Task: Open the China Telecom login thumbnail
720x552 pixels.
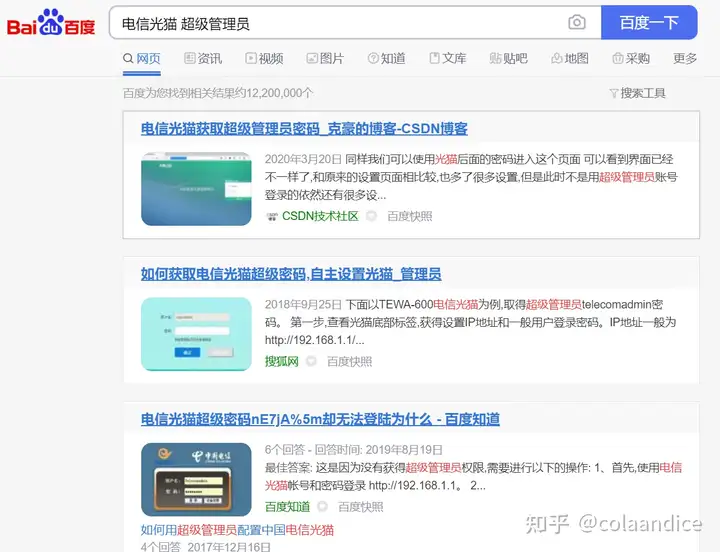Action: [x=197, y=479]
